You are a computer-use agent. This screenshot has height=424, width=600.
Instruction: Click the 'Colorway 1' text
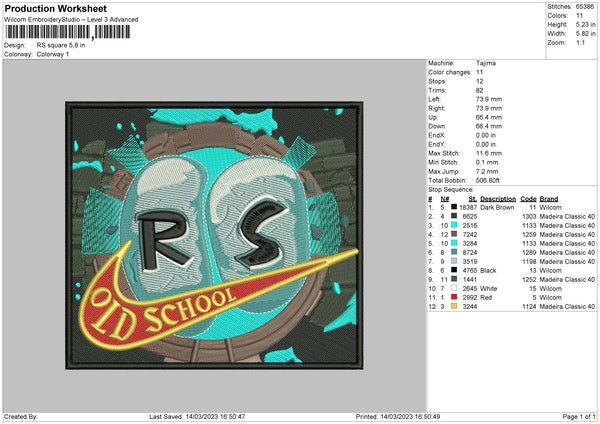pos(55,53)
